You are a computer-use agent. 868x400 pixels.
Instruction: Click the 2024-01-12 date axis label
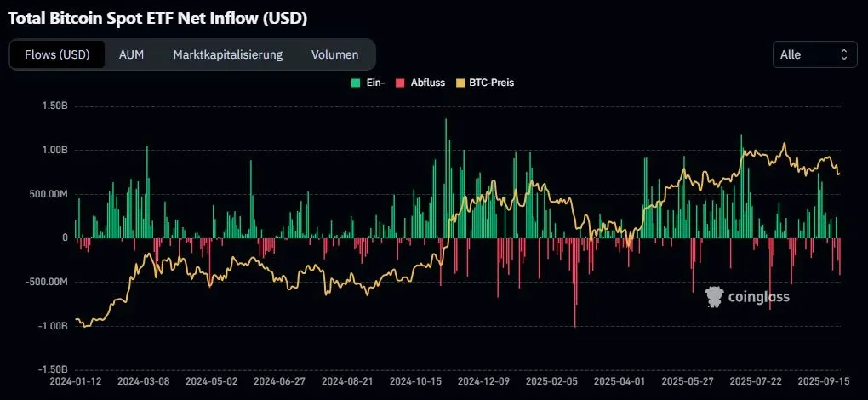point(76,384)
